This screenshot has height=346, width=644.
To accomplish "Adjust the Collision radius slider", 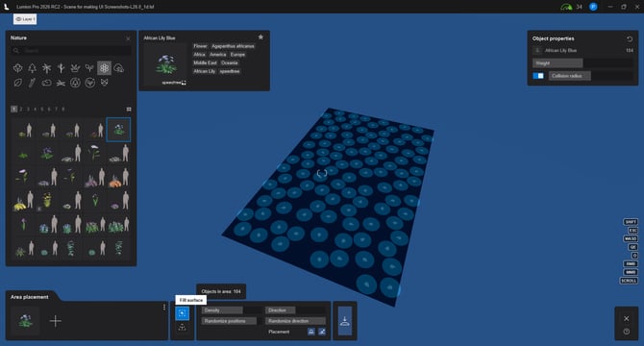I will 590,76.
